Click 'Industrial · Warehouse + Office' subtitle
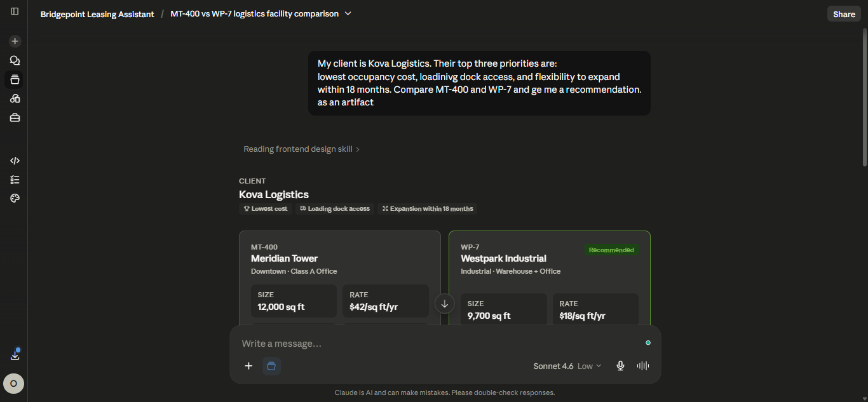 (510, 271)
